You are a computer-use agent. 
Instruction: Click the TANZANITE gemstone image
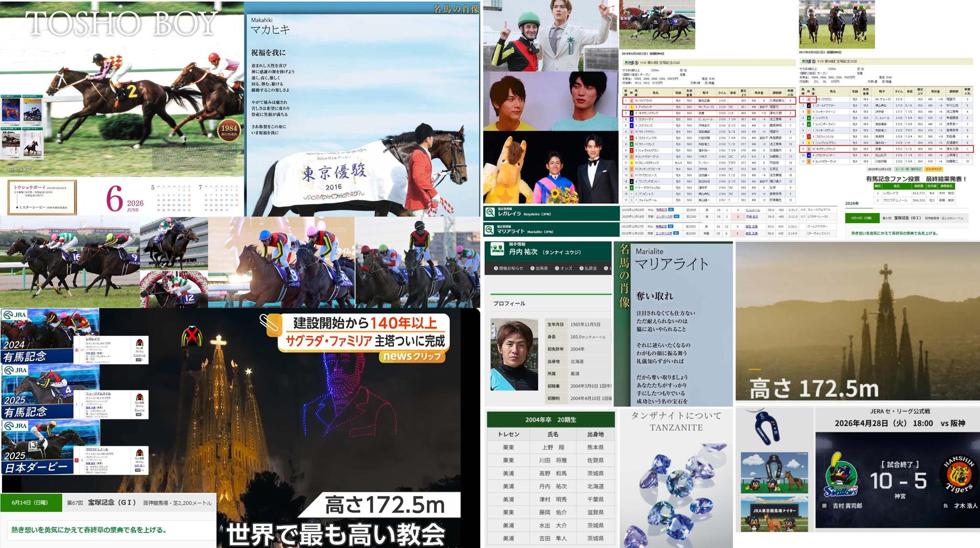676,493
